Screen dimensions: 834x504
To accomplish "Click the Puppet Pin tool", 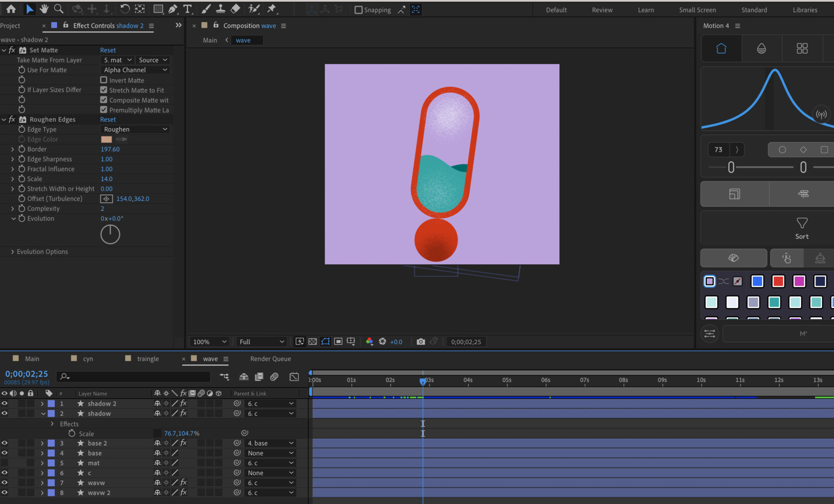I will 272,9.
